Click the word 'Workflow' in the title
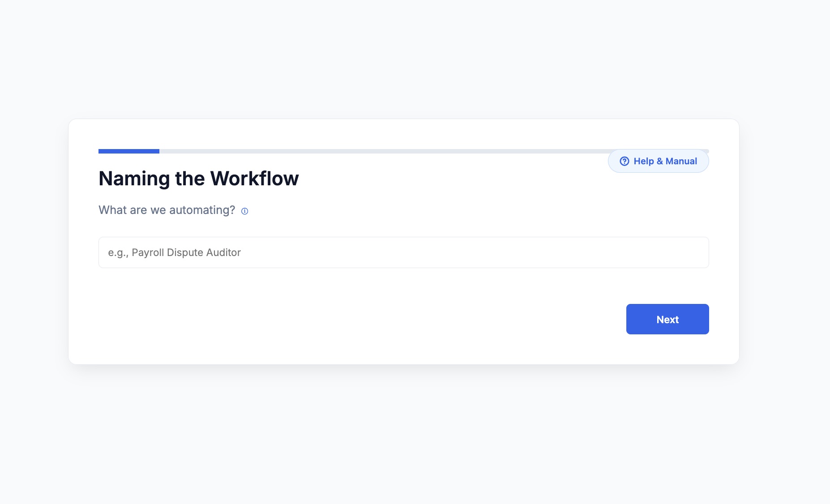Viewport: 830px width, 504px height. pyautogui.click(x=254, y=179)
